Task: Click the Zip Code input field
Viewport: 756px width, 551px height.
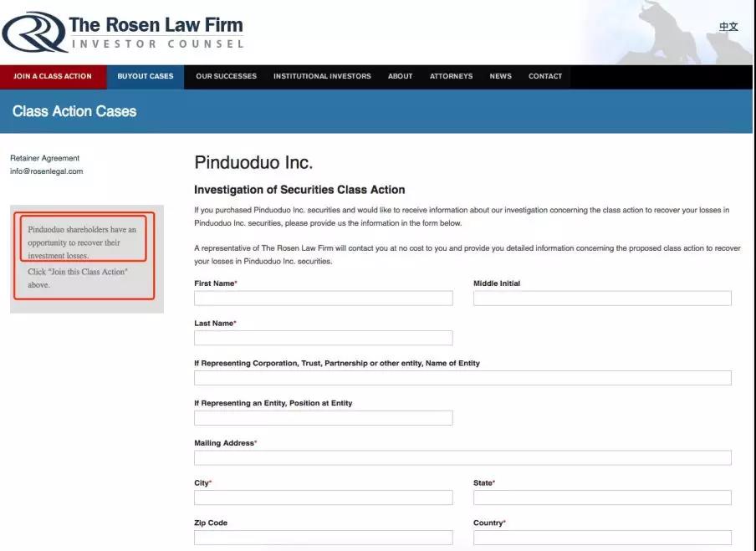Action: tap(324, 538)
